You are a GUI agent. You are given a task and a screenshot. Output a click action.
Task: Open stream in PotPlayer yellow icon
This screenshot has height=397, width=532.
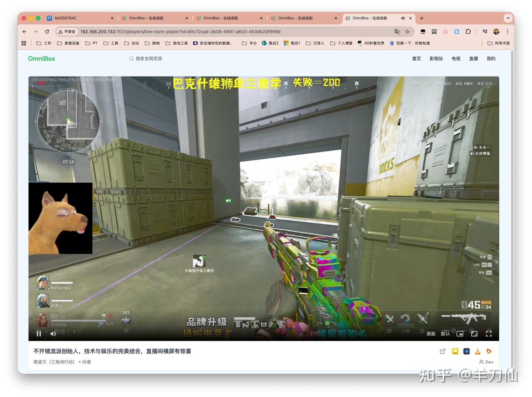pos(455,351)
